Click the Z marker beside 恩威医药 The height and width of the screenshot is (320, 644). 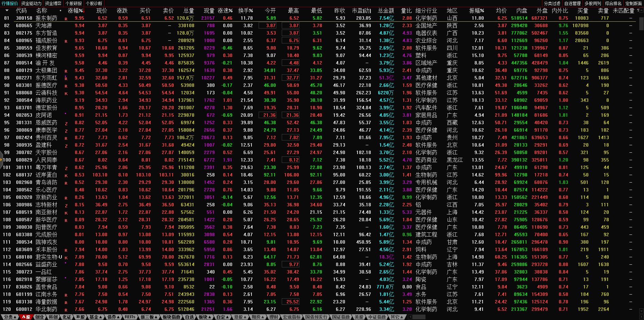click(66, 124)
